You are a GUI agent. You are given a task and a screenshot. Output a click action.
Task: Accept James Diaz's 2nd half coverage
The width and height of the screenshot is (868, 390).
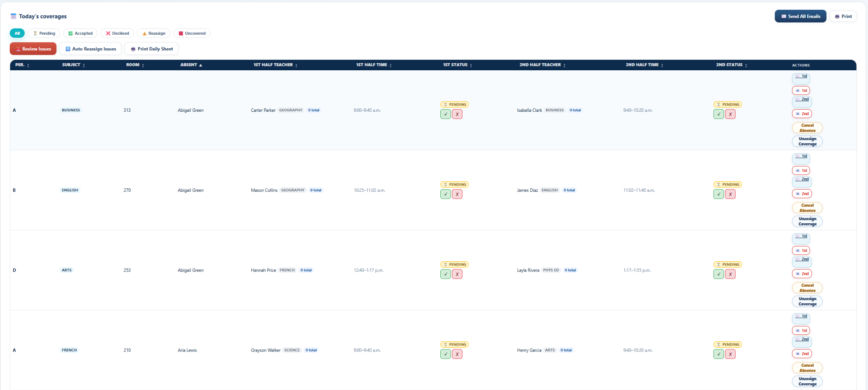[718, 194]
